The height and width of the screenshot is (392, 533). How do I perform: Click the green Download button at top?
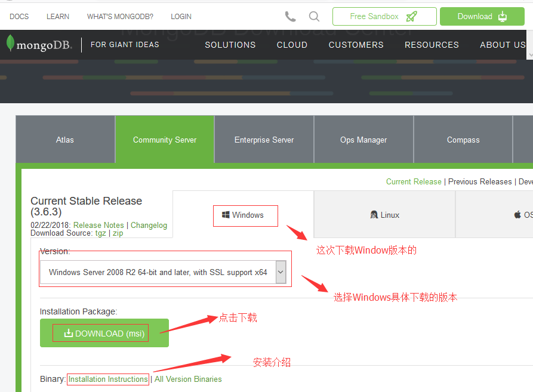coord(482,16)
